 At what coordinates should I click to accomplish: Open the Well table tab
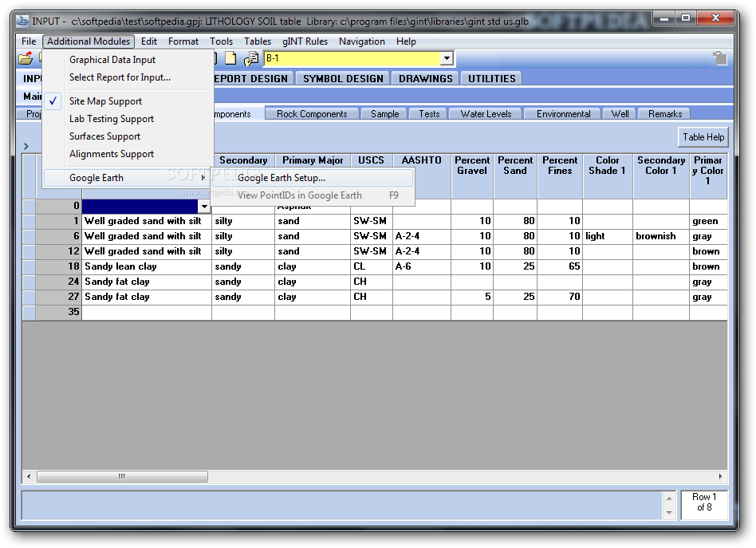[620, 114]
